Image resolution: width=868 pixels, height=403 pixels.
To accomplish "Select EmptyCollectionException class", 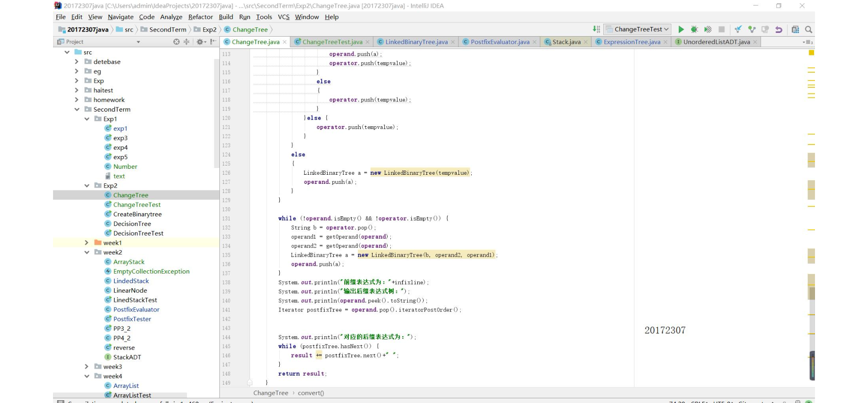I will 151,271.
